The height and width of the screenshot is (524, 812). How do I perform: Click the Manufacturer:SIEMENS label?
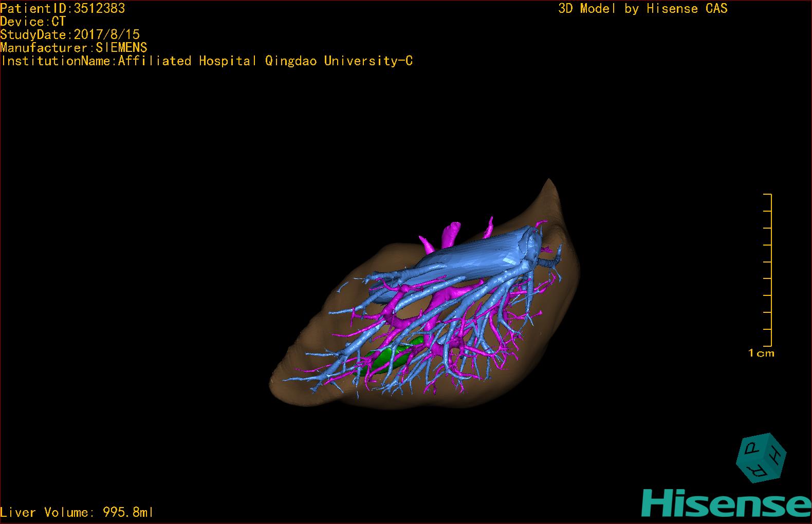coord(74,48)
